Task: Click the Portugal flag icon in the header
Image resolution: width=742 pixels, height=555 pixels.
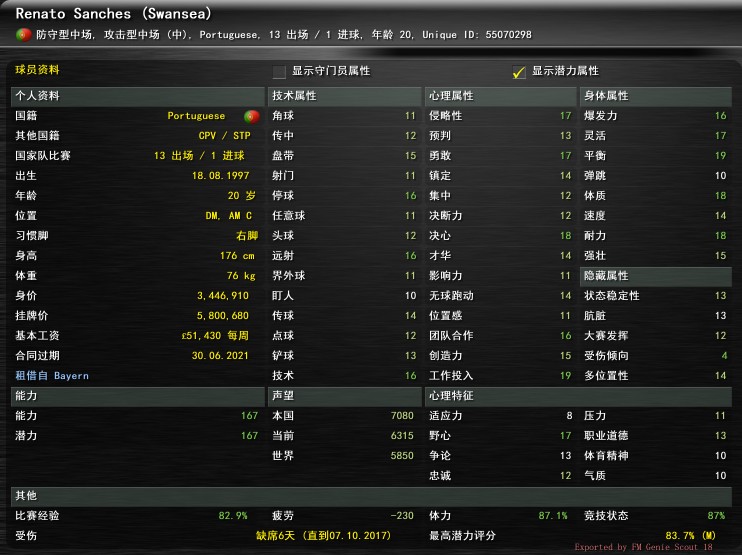Action: tap(23, 35)
